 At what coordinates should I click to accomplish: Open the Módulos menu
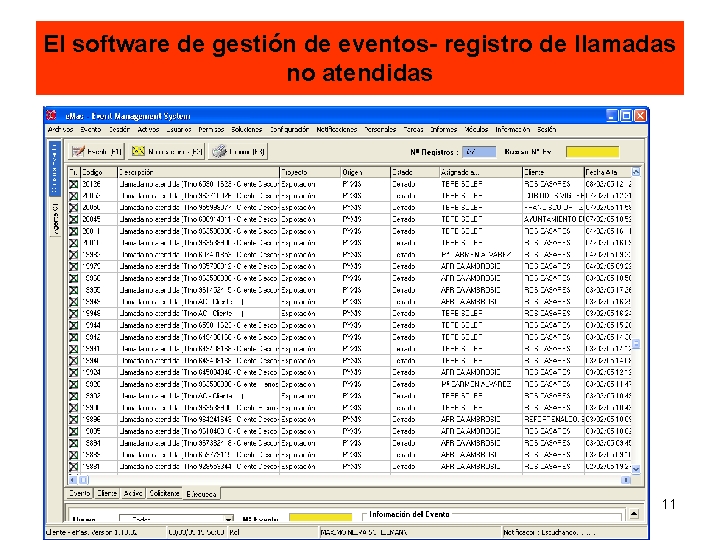(476, 129)
